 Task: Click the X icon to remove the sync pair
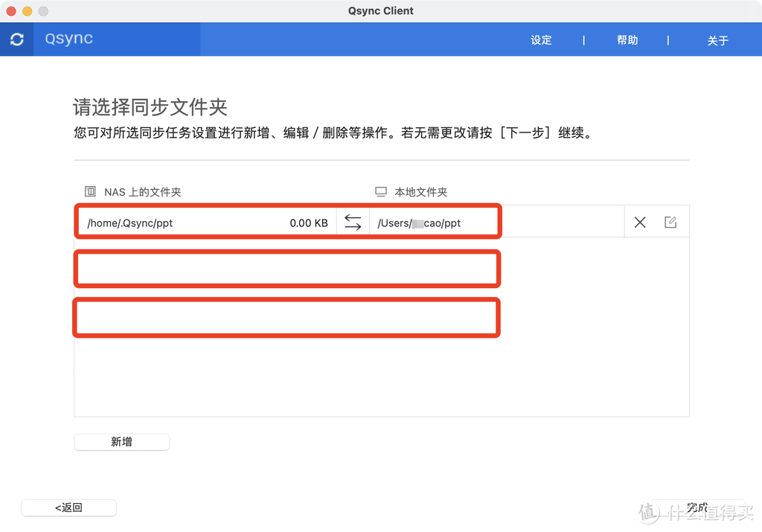[640, 221]
